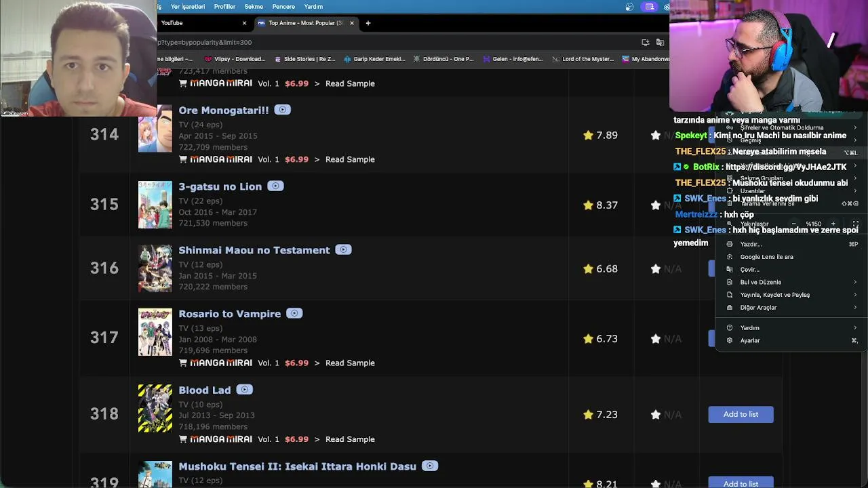The height and width of the screenshot is (488, 868).
Task: Expand the Yardım submenu in Chrome menu
Action: coord(792,328)
